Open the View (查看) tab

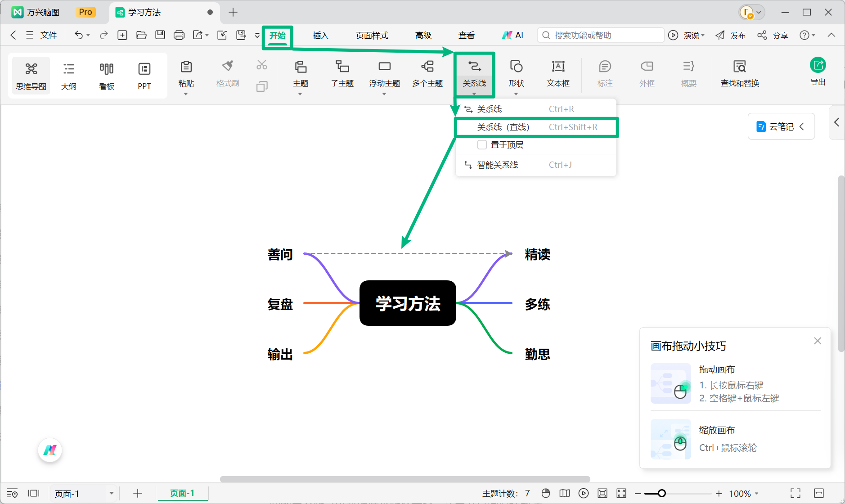(x=466, y=35)
